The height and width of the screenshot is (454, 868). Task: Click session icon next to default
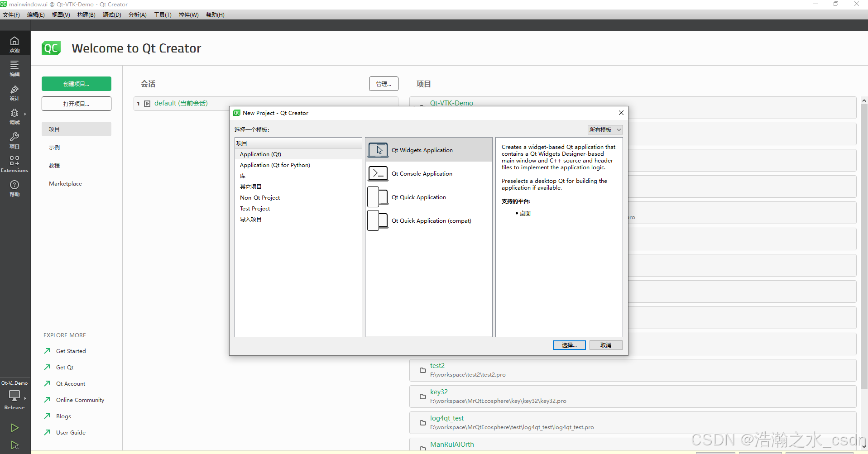147,104
